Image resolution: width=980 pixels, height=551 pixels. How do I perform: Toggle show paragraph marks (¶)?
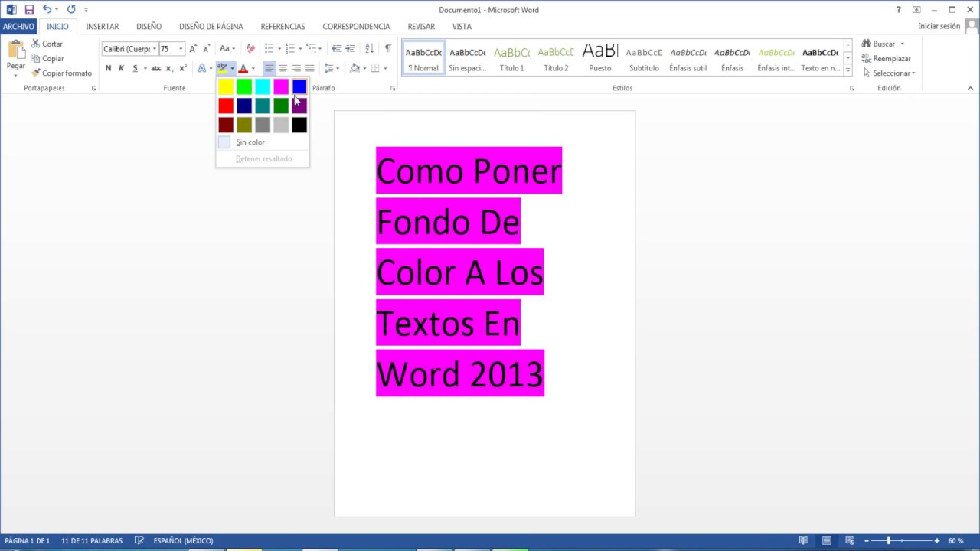pyautogui.click(x=388, y=49)
